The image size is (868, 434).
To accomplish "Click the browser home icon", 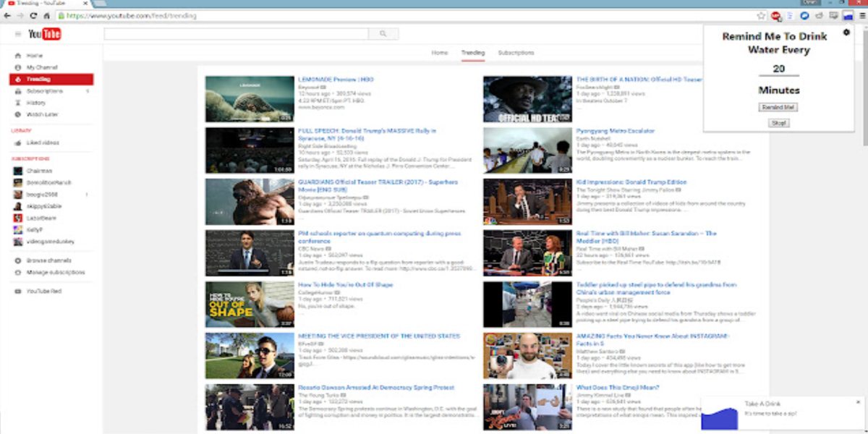I will coord(46,15).
